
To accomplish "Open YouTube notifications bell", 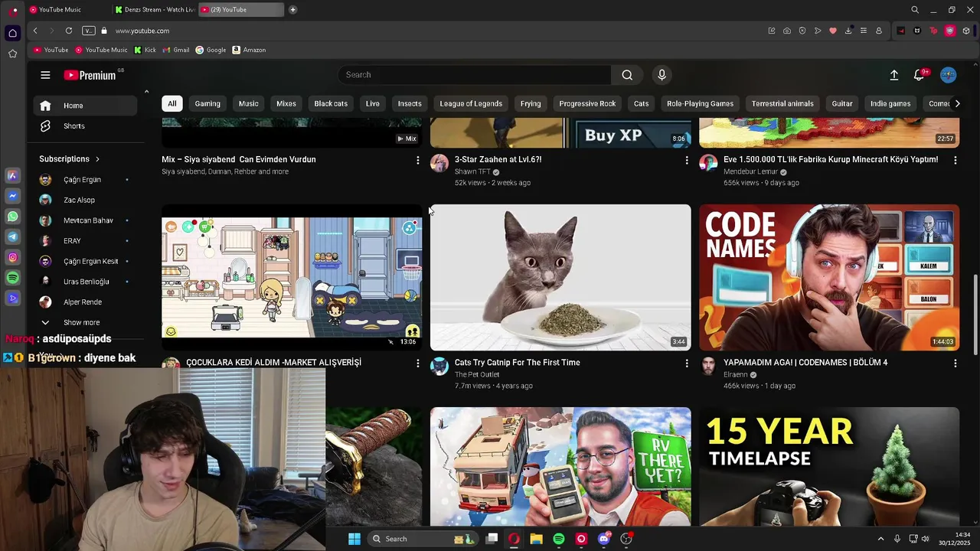I will [919, 75].
